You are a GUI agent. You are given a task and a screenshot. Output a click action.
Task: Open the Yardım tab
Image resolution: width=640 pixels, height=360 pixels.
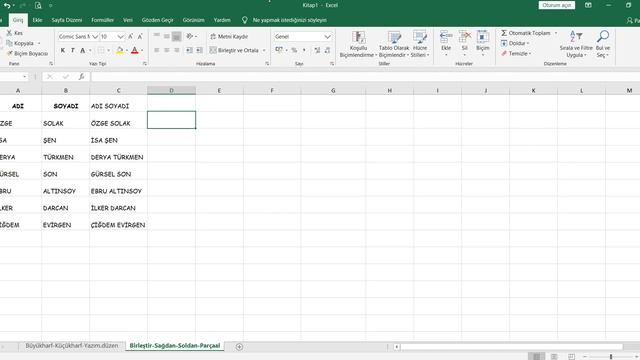pos(222,20)
